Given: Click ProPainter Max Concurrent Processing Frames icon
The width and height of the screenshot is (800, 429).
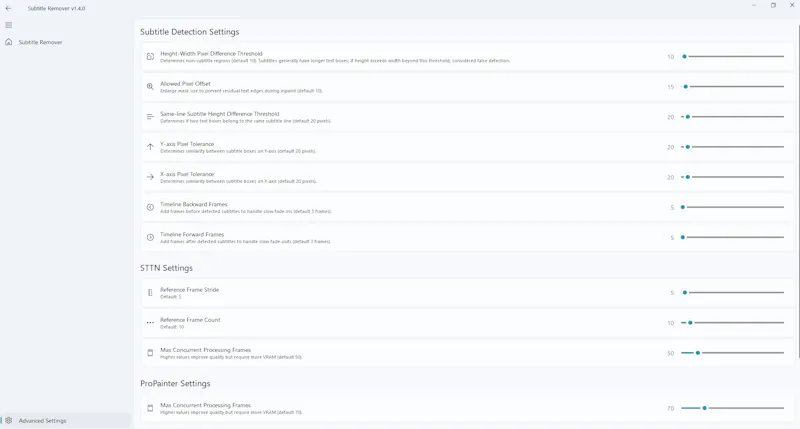Looking at the screenshot, I should (150, 408).
